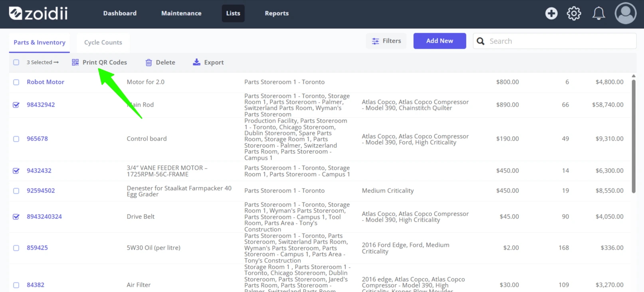Click "3/4″ VANE FEEDER MOTOR" description

167,171
